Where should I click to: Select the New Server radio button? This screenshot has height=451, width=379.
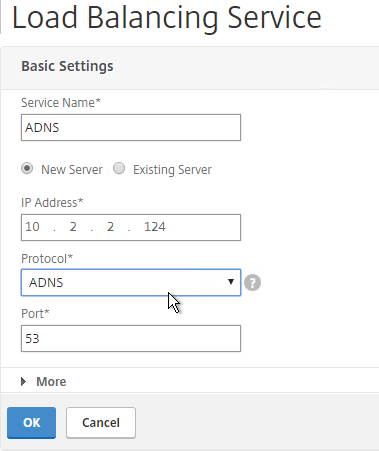[x=27, y=168]
